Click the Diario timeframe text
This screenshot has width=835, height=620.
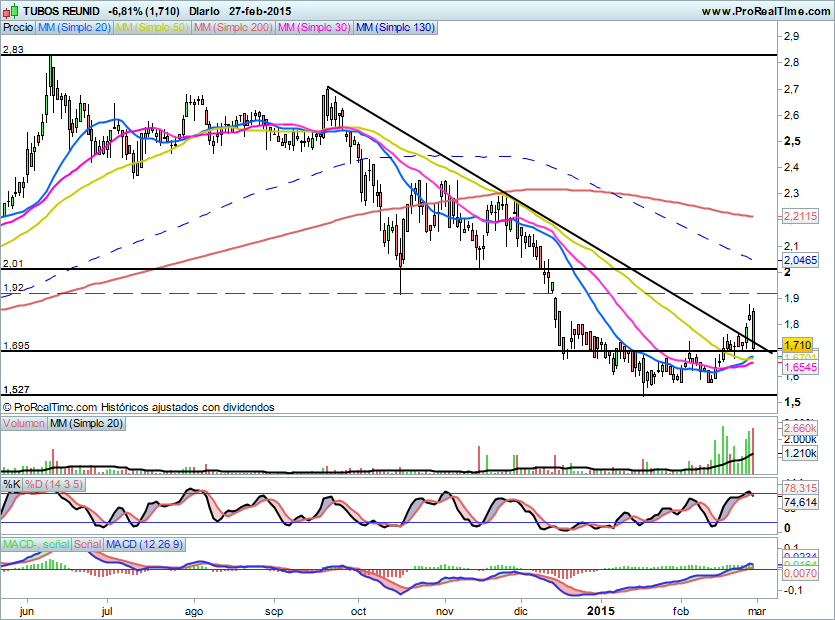204,11
